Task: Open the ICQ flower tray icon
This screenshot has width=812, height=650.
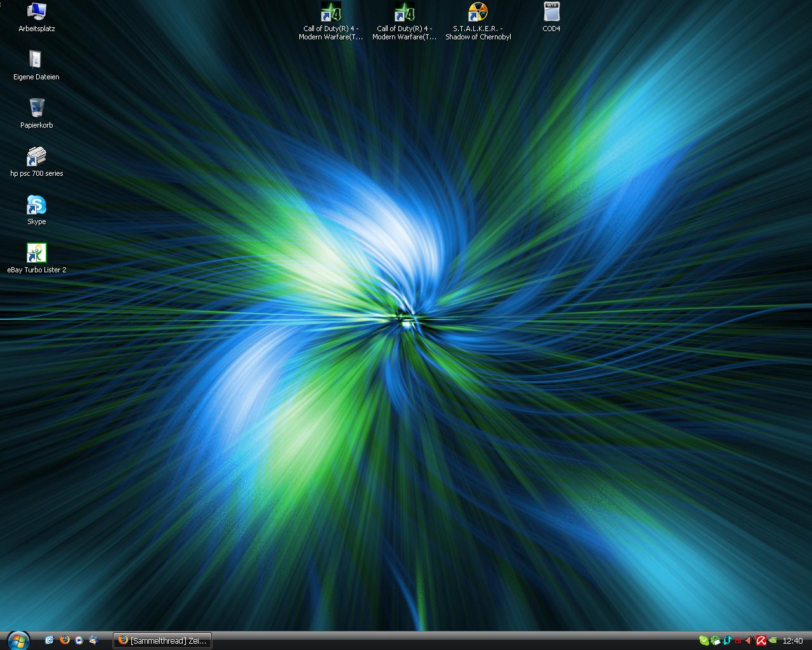Action: click(716, 640)
